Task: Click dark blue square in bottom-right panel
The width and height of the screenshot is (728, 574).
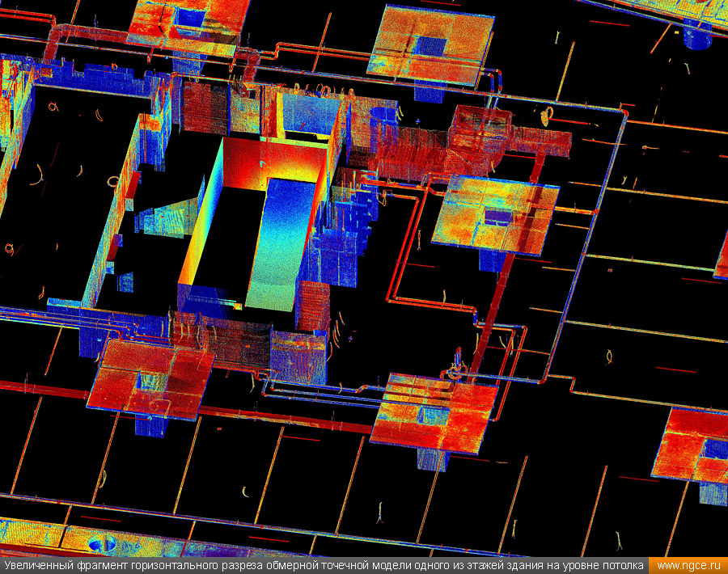Action: click(x=714, y=449)
